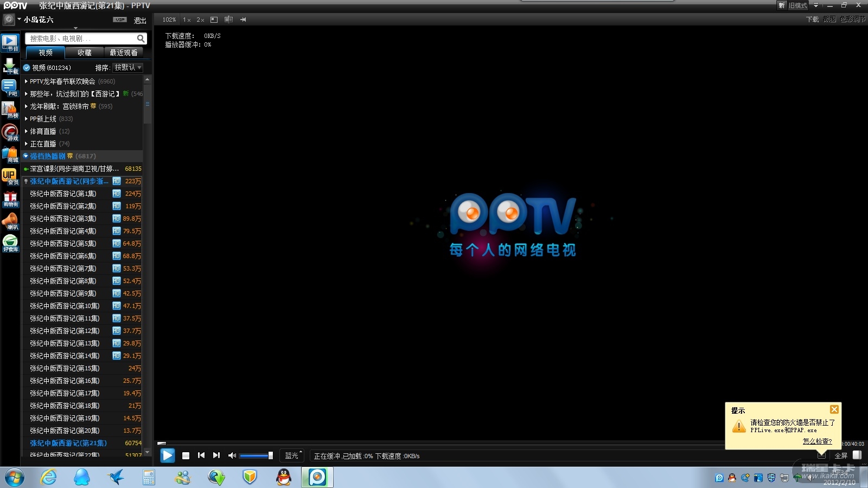Screen dimensions: 868x488
Task: Click the fit-to-window display icon
Action: [x=214, y=20]
